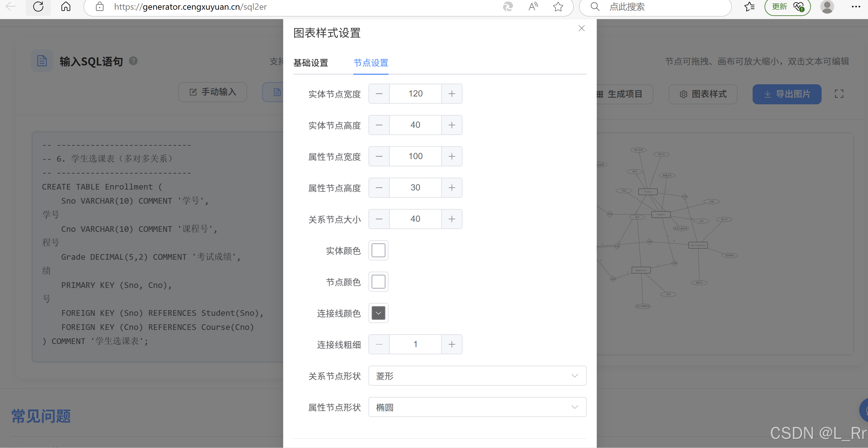Viewport: 868px width, 448px height.
Task: Increase 连接线粗细 with plus button
Action: [x=452, y=344]
